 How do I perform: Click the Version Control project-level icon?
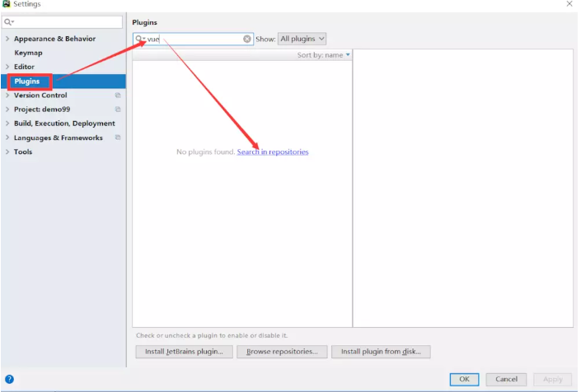click(x=118, y=96)
